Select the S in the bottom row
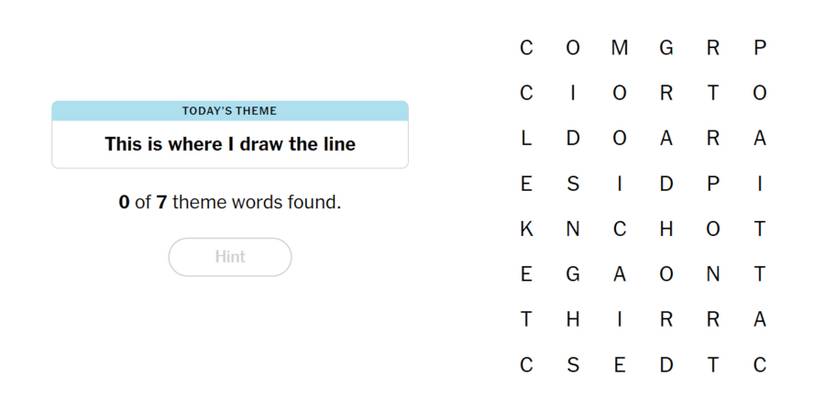Viewport: 825px width, 413px height. [x=573, y=366]
